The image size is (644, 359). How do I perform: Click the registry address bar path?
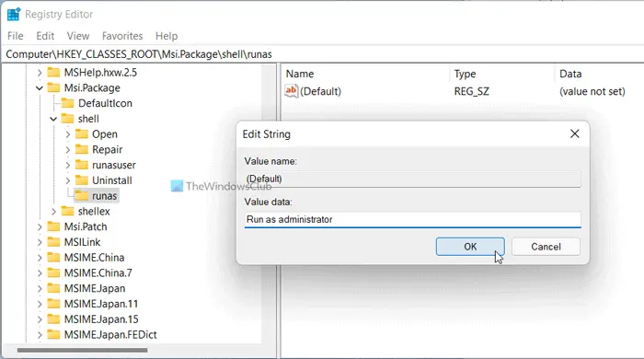click(139, 54)
